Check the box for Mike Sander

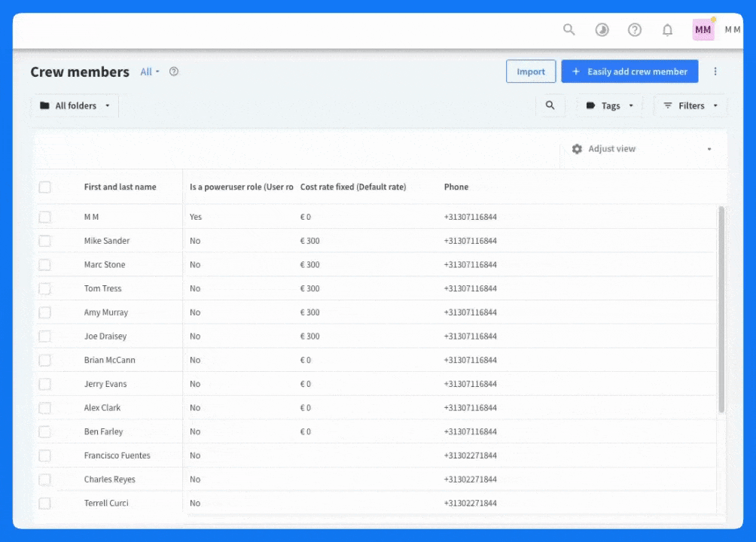coord(45,241)
